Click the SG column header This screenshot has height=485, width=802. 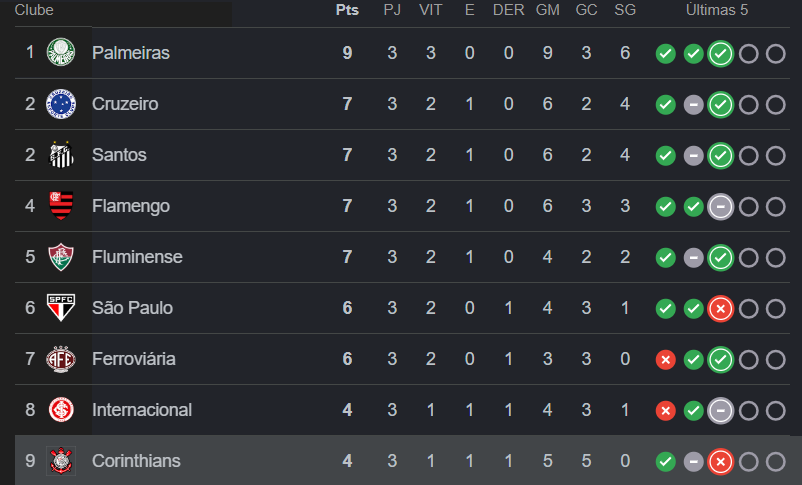pos(625,10)
